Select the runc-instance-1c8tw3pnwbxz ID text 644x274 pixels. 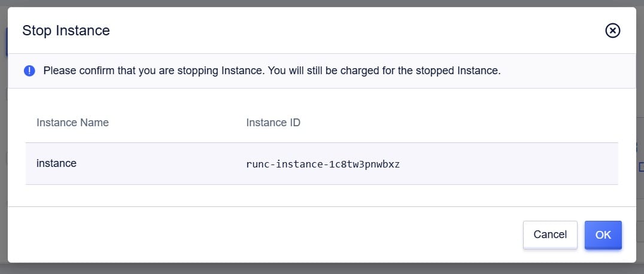[x=323, y=165]
